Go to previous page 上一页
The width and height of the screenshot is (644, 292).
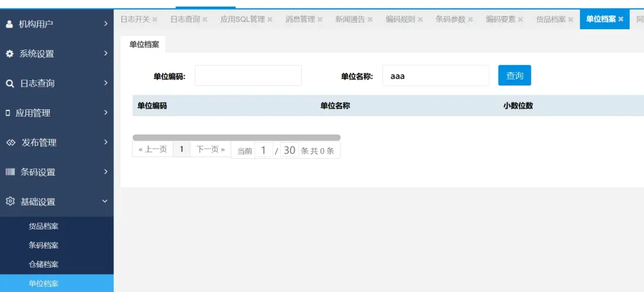point(153,149)
